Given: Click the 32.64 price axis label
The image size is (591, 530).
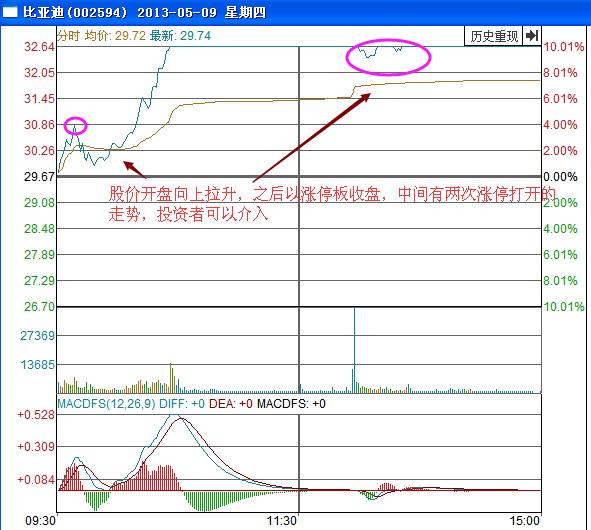Looking at the screenshot, I should click(39, 47).
